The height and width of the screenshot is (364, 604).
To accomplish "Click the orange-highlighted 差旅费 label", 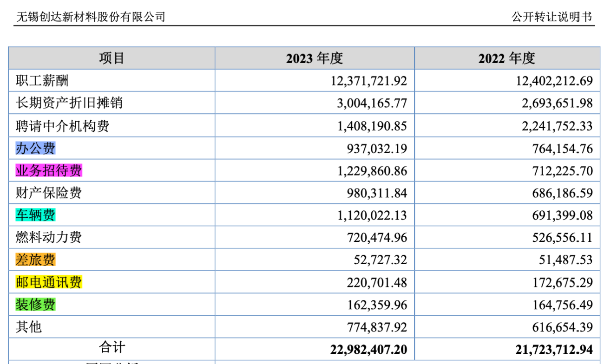I will pos(35,260).
